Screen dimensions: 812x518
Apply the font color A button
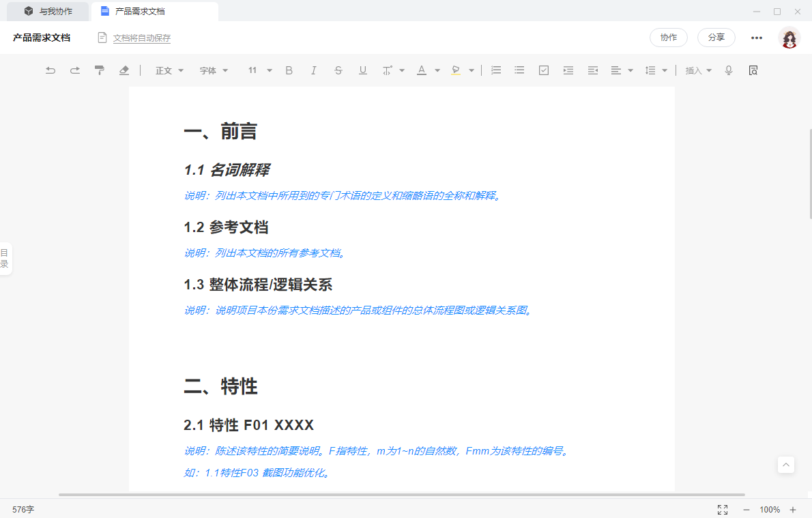point(422,70)
